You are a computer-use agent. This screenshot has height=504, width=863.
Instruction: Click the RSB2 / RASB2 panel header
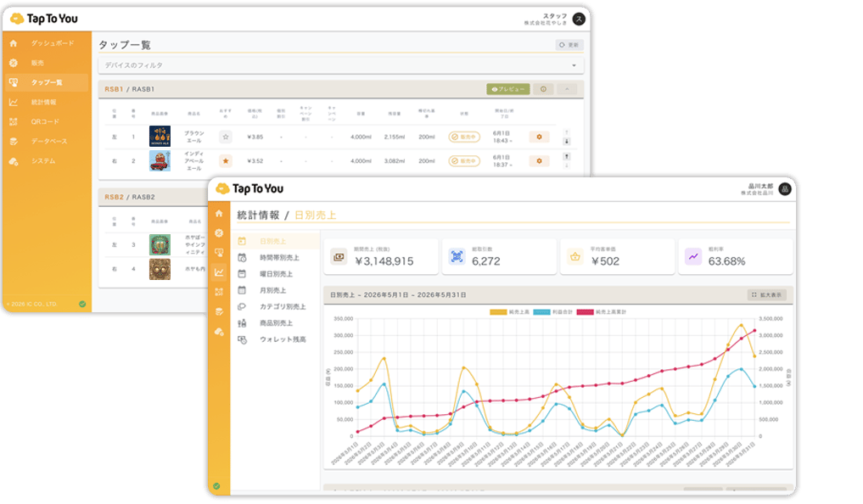(x=154, y=197)
